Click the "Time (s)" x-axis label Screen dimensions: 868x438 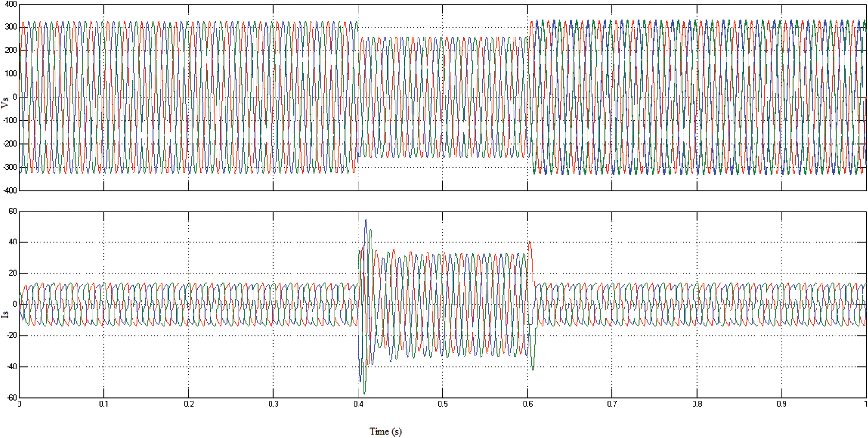tap(386, 432)
